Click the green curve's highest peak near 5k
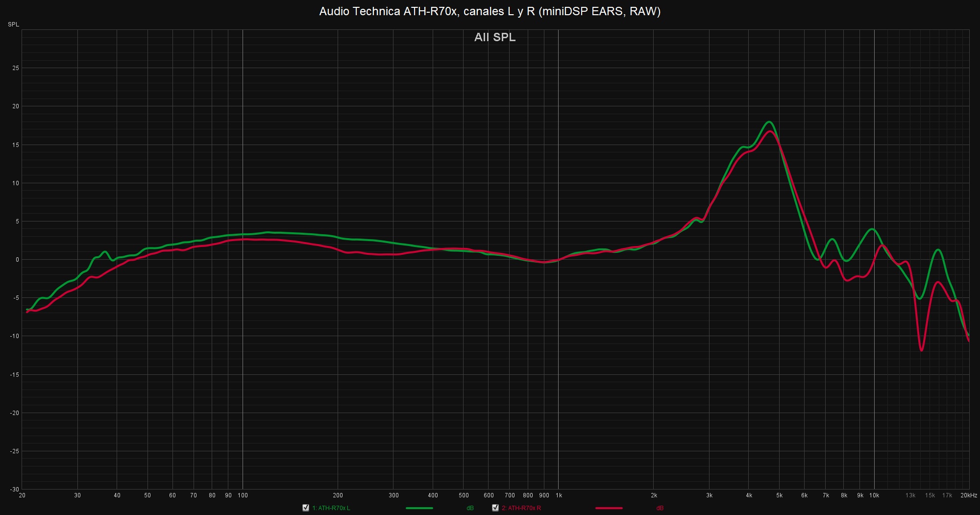 click(x=769, y=122)
